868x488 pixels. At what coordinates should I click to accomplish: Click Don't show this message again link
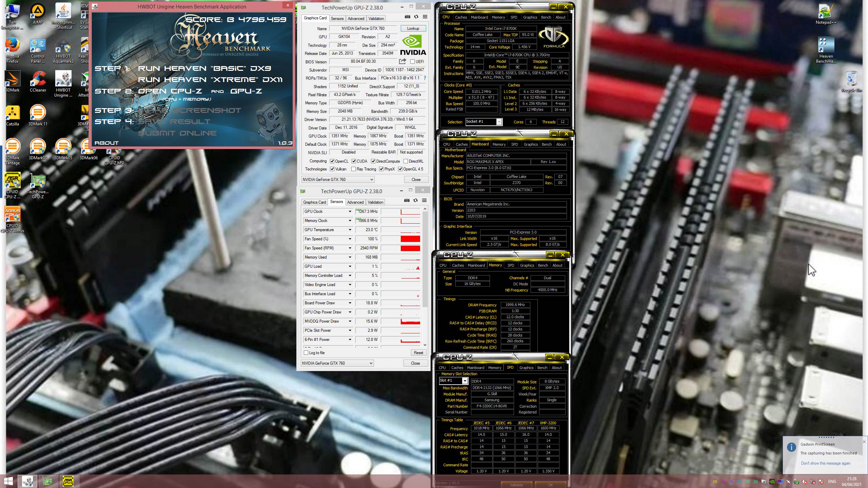click(x=826, y=463)
